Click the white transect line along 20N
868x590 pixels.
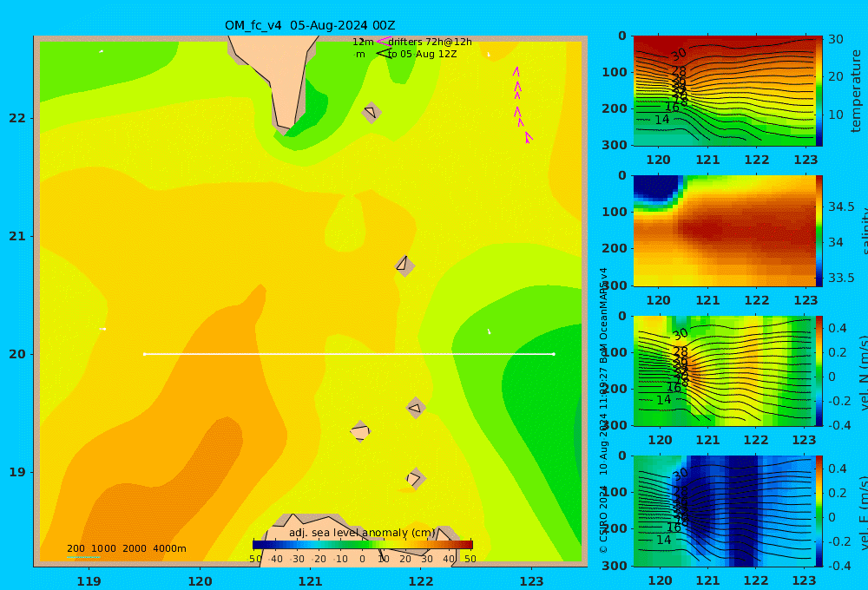(x=349, y=354)
